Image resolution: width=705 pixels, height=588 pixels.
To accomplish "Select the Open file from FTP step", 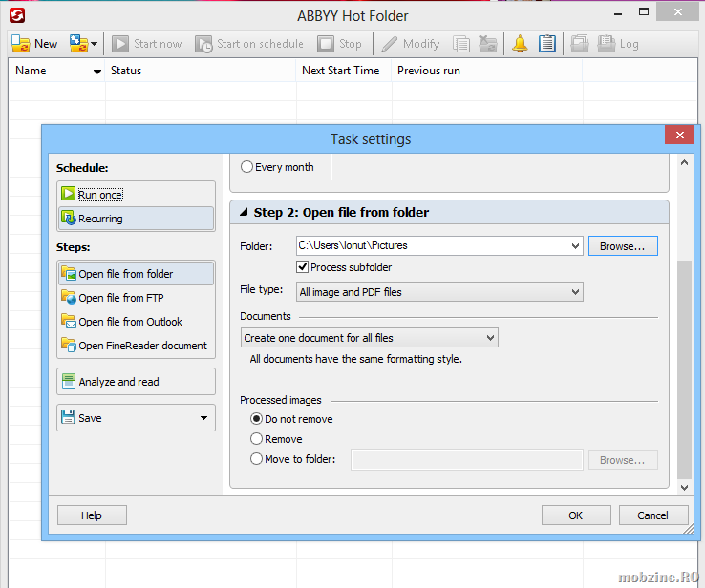I will (x=136, y=298).
